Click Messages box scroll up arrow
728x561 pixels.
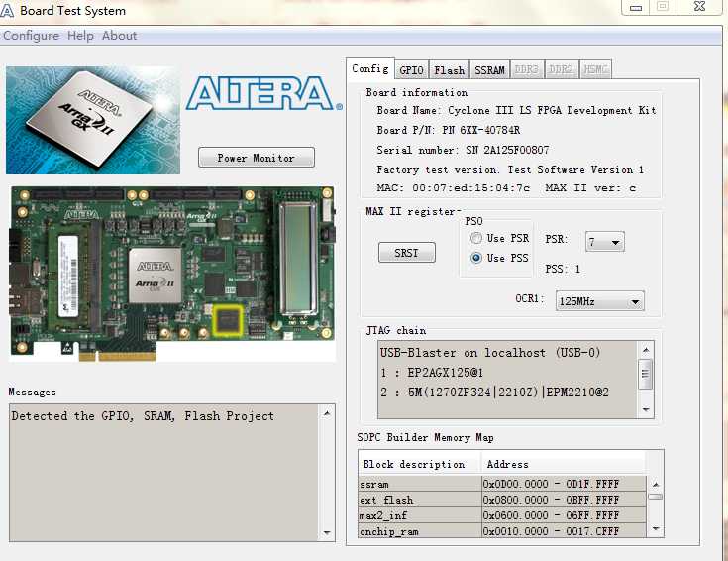pyautogui.click(x=327, y=413)
